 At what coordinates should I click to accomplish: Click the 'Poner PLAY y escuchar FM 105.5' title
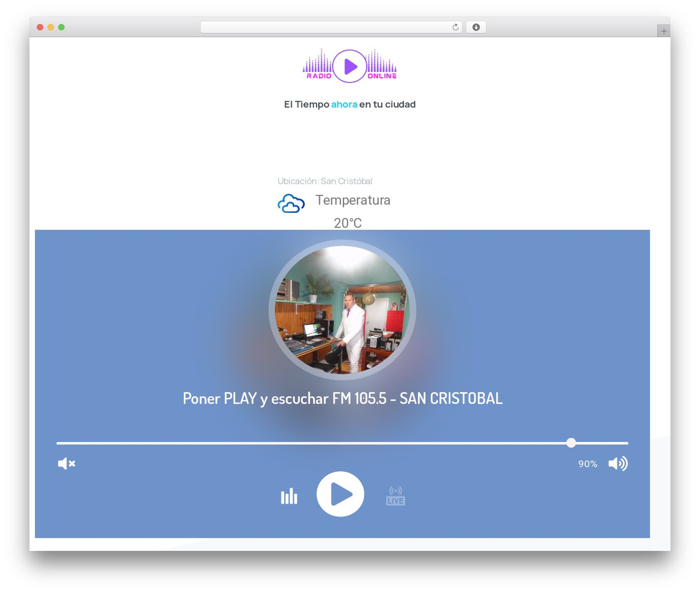(342, 399)
